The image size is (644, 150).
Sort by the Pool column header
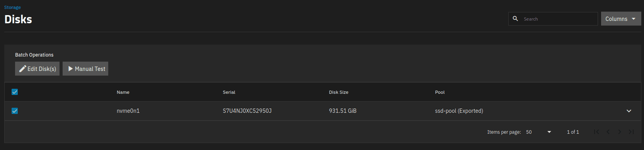coord(440,92)
